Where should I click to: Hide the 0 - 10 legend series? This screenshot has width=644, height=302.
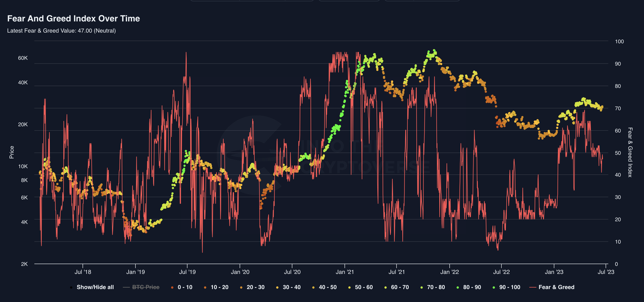pos(185,287)
